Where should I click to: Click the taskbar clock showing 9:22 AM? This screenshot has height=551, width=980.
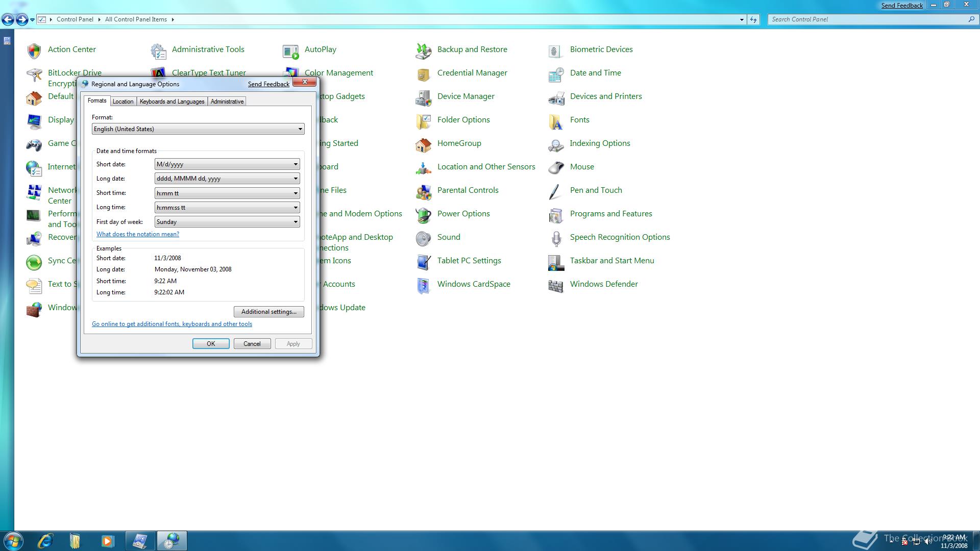(x=954, y=541)
